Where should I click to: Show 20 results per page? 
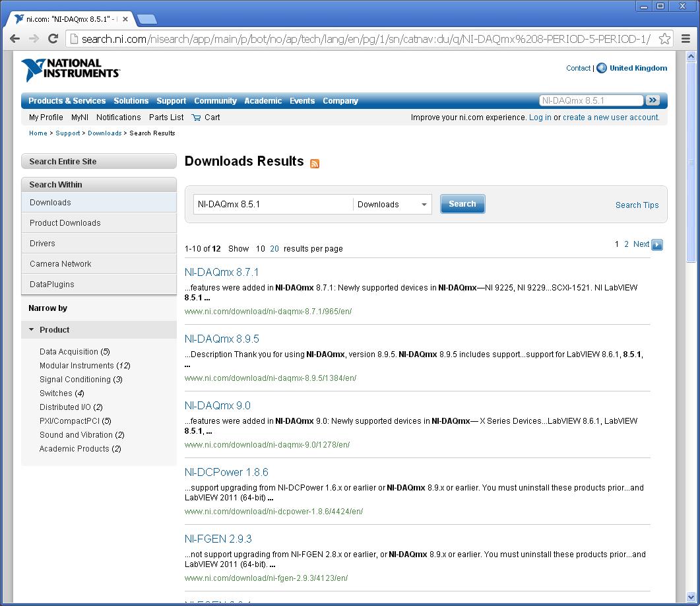click(x=274, y=249)
